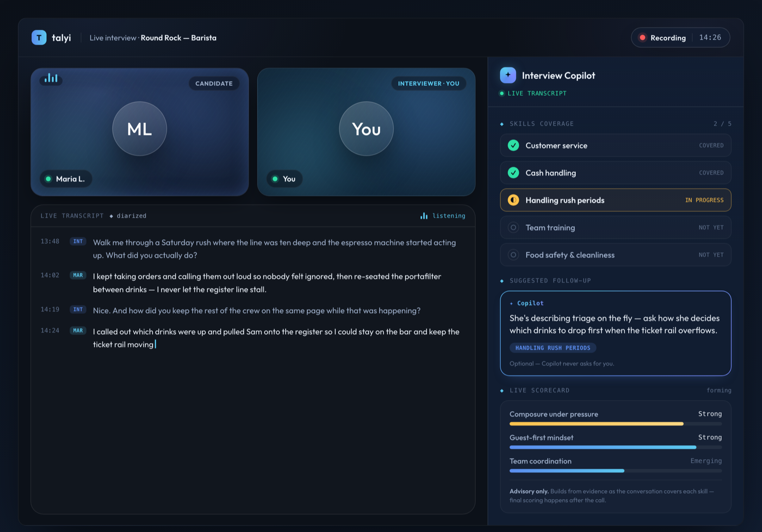Viewport: 762px width, 532px height.
Task: Click the INT tag on the 14:19 line
Action: (x=78, y=310)
